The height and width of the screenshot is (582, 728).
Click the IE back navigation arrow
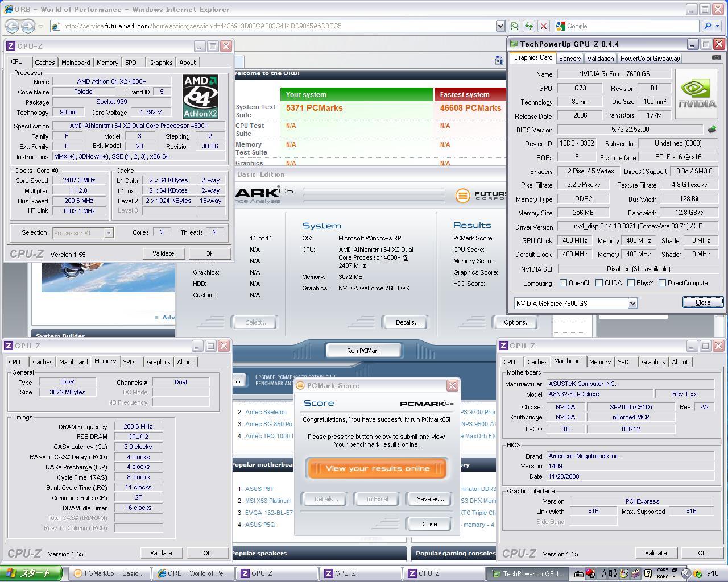point(12,26)
